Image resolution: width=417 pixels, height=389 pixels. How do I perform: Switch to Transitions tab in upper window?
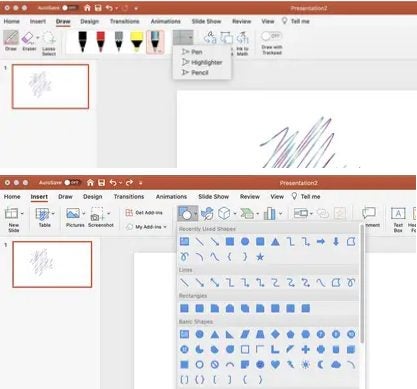[125, 21]
